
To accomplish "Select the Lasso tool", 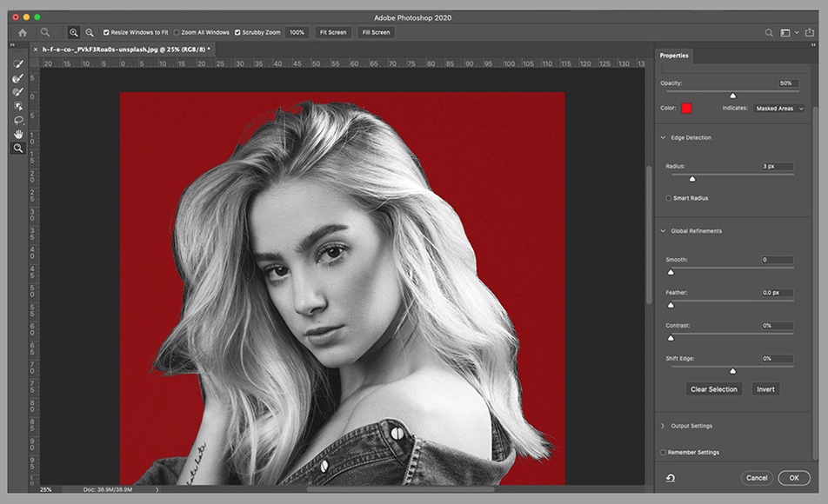I will pyautogui.click(x=18, y=120).
